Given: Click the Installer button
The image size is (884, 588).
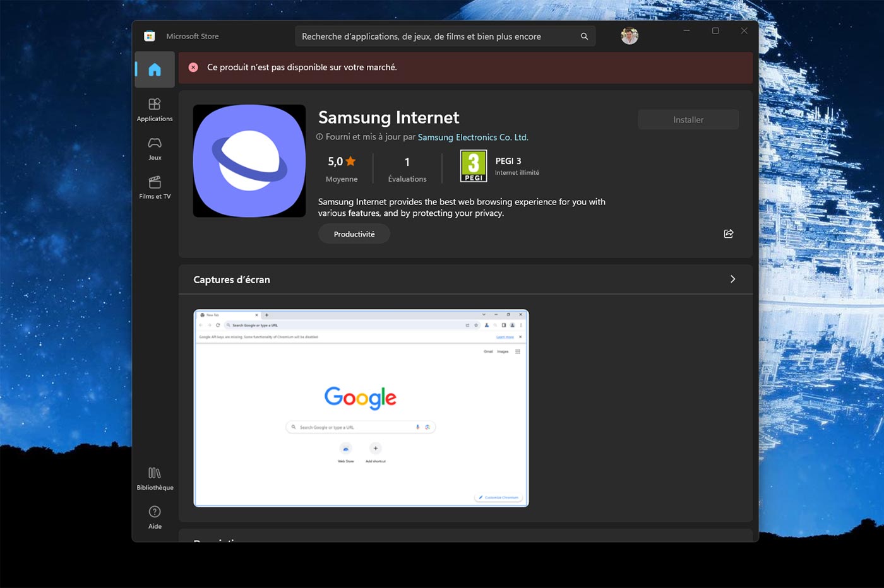Looking at the screenshot, I should tap(688, 120).
